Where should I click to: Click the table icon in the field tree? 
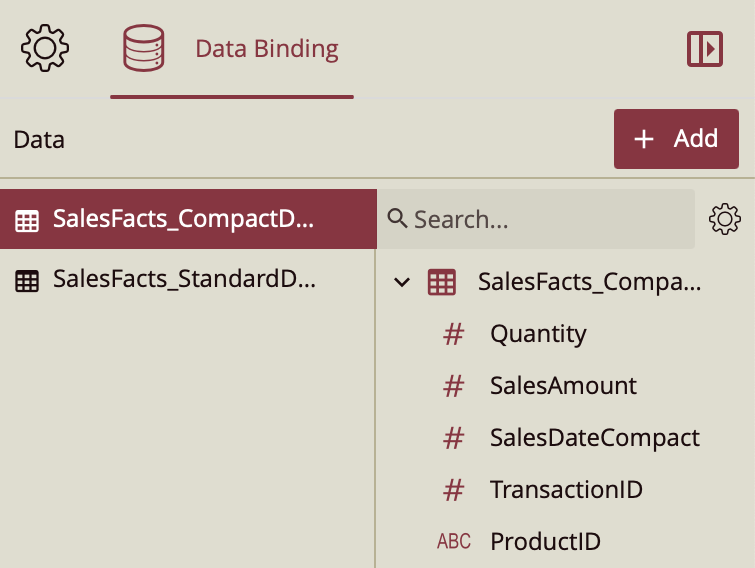[441, 283]
